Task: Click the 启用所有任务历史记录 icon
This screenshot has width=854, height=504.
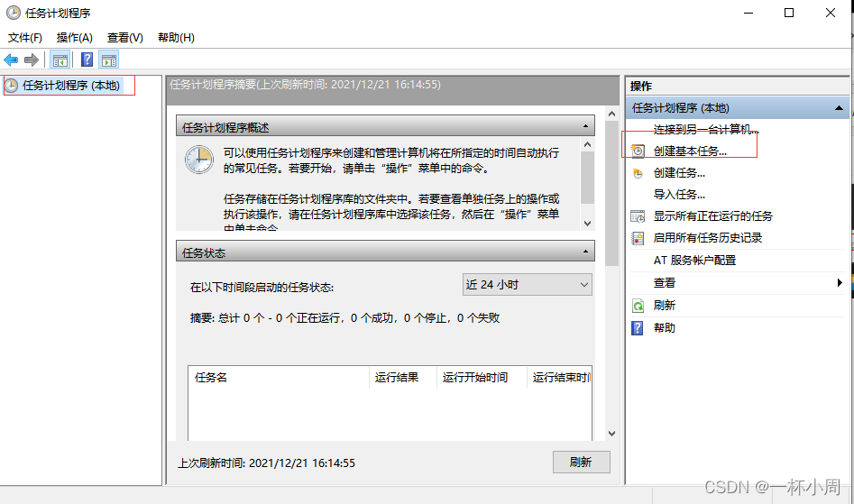Action: [638, 238]
